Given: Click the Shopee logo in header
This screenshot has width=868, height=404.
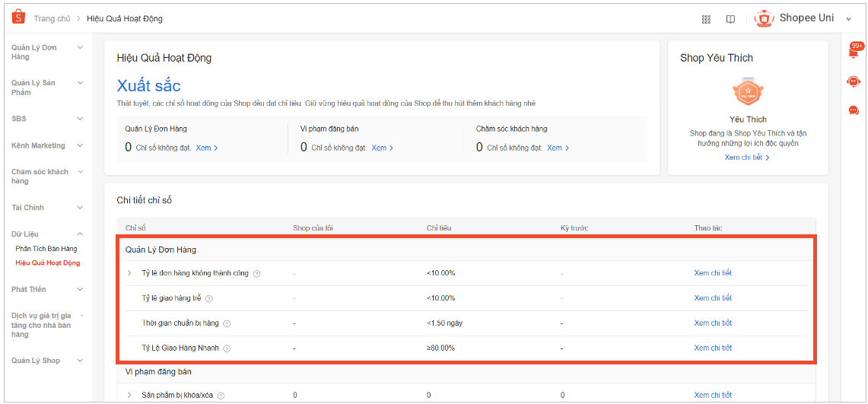Looking at the screenshot, I should click(x=18, y=17).
